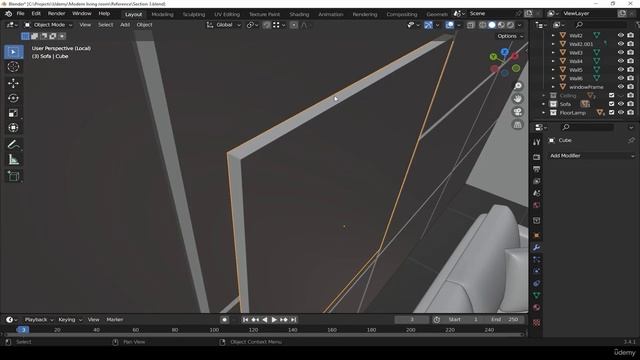Viewport: 640px width, 360px height.
Task: Activate the Transform tool
Action: pyautogui.click(x=13, y=128)
